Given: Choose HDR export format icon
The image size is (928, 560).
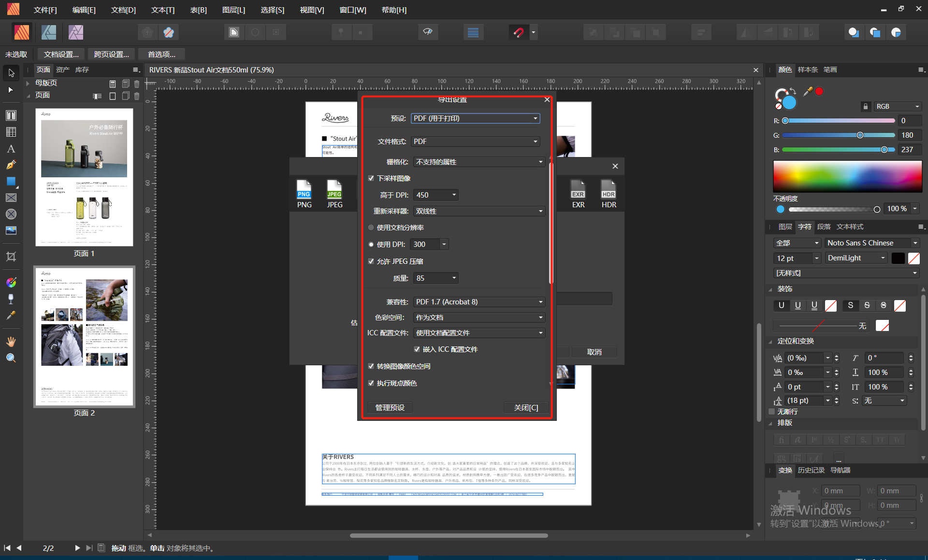Looking at the screenshot, I should [609, 194].
